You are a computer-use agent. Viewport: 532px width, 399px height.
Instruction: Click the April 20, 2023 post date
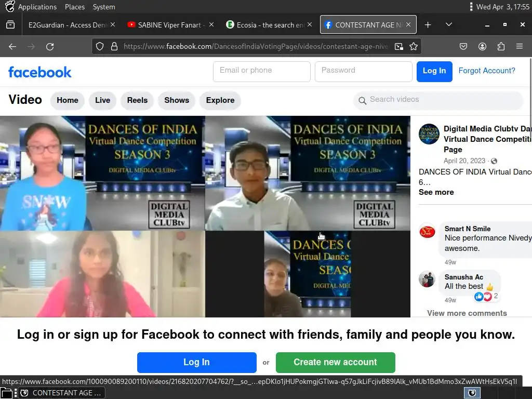pyautogui.click(x=464, y=161)
